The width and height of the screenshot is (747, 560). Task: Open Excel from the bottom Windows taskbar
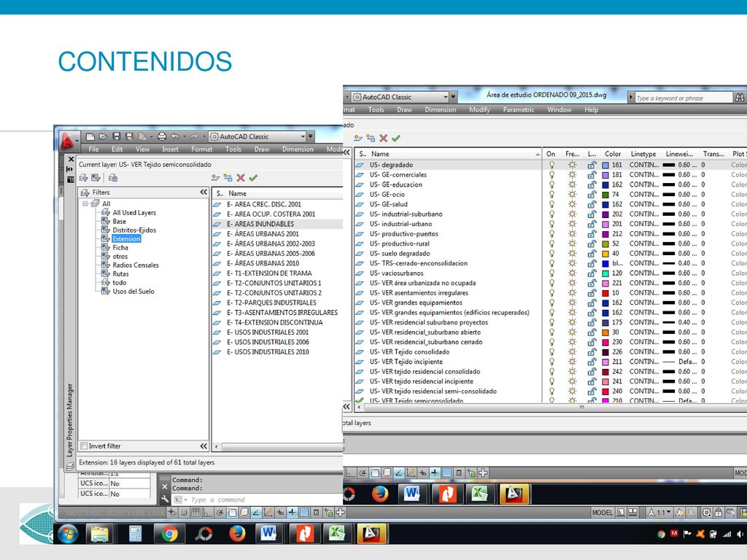point(336,533)
